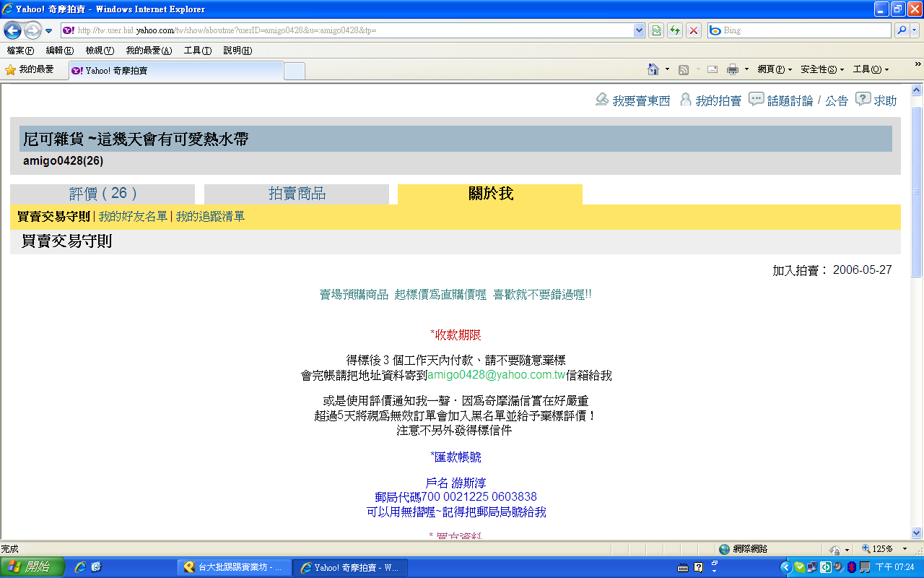
Task: Click the page scrollbar down arrow
Action: [x=917, y=532]
